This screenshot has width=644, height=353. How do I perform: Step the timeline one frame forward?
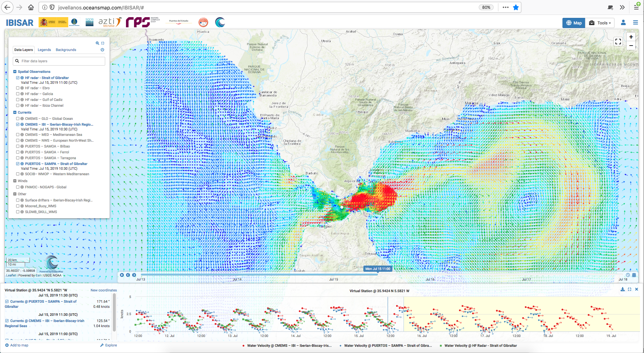(x=134, y=275)
